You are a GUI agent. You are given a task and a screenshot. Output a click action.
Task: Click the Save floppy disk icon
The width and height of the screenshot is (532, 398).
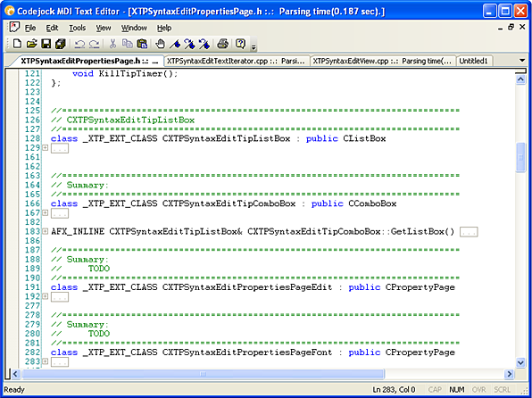[x=46, y=44]
